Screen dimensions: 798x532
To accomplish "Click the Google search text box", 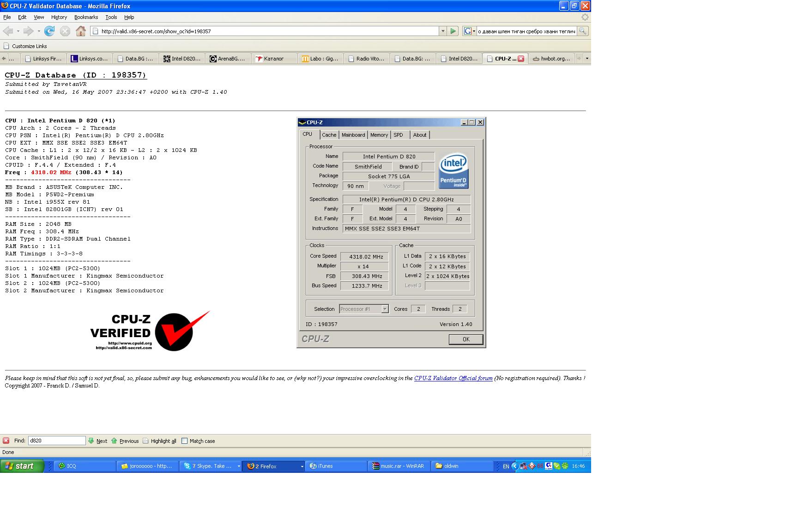I will tap(526, 31).
